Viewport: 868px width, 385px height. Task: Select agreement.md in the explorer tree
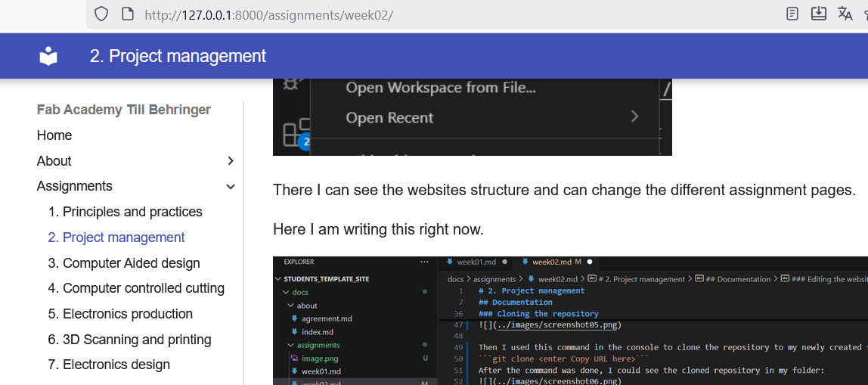pyautogui.click(x=327, y=318)
